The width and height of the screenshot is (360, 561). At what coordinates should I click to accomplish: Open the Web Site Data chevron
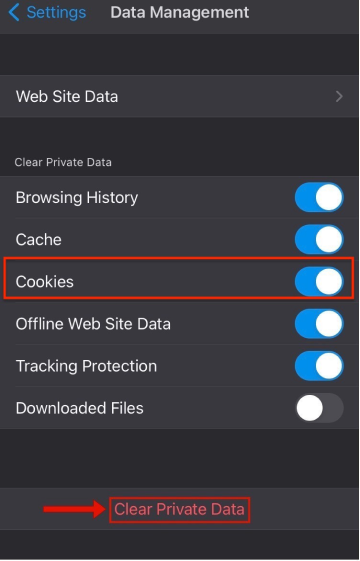coord(339,96)
